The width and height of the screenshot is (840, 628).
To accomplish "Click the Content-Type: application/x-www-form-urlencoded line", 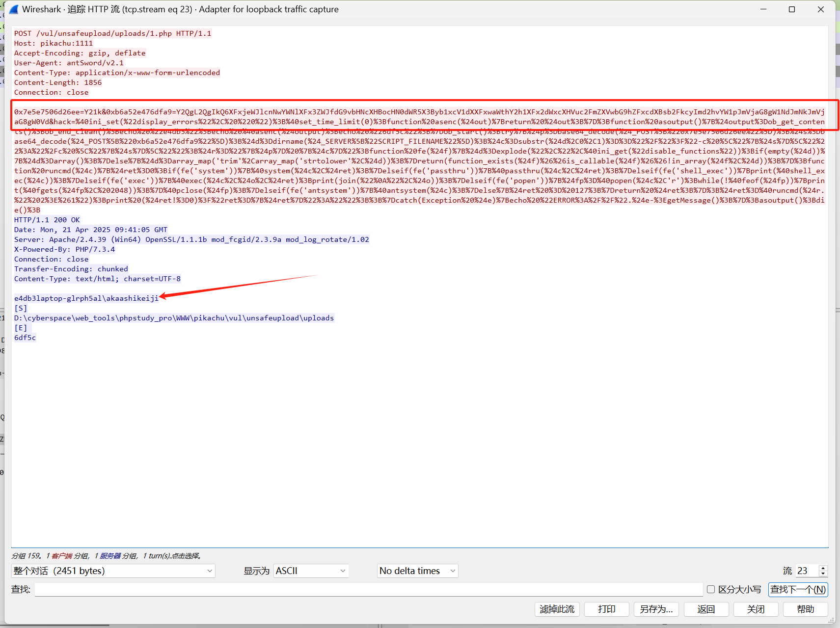I will 117,73.
